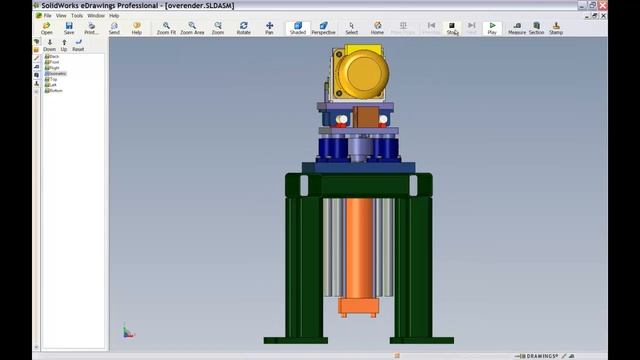Send the eDrawing via Send icon
The width and height of the screenshot is (640, 360).
pyautogui.click(x=114, y=28)
